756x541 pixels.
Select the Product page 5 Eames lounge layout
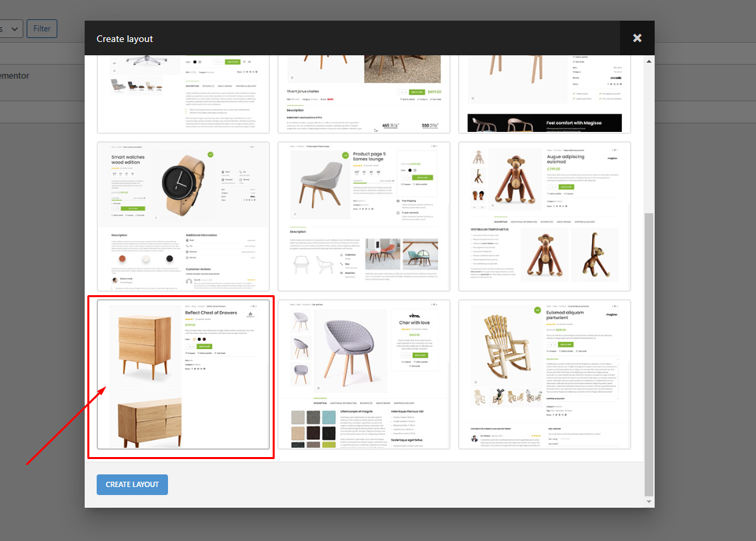364,217
